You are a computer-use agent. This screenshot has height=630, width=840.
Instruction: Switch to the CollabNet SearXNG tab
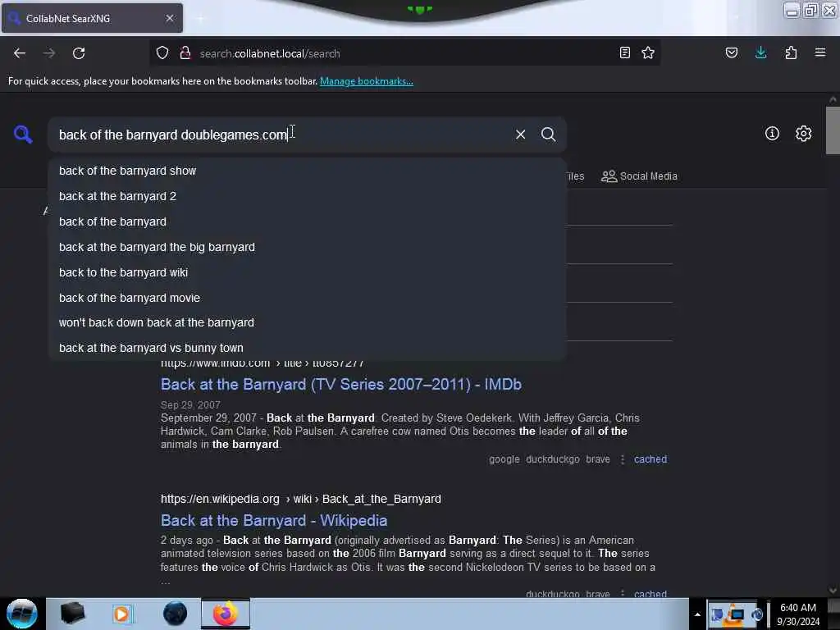[x=92, y=18]
